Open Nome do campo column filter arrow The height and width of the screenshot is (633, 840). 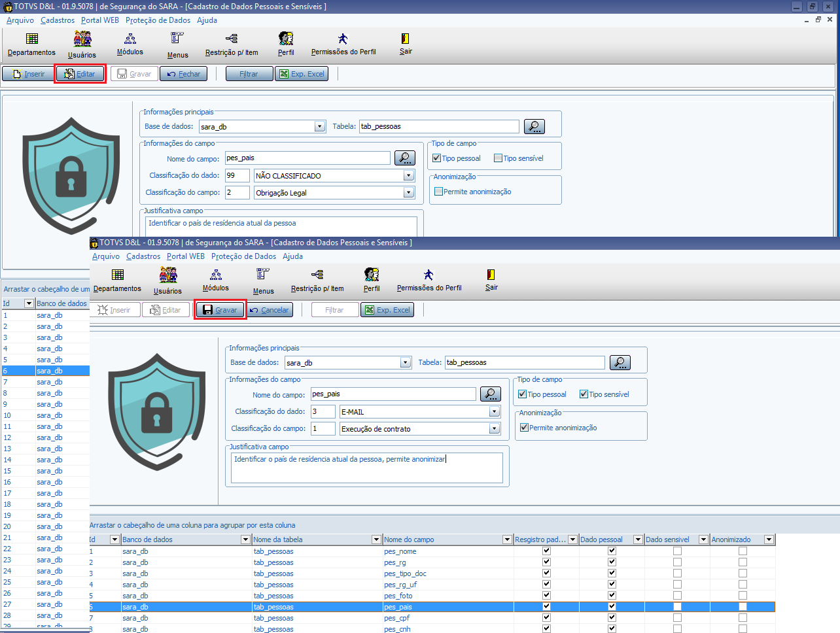coord(507,539)
